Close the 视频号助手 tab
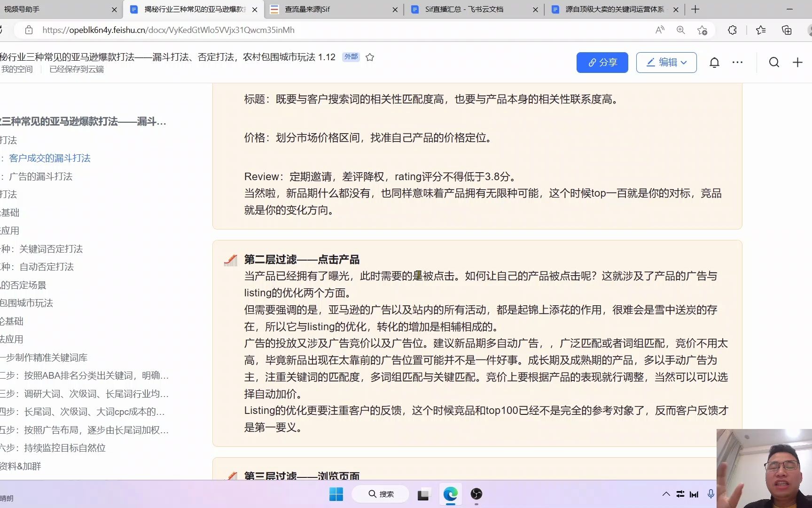The height and width of the screenshot is (508, 812). 114,9
